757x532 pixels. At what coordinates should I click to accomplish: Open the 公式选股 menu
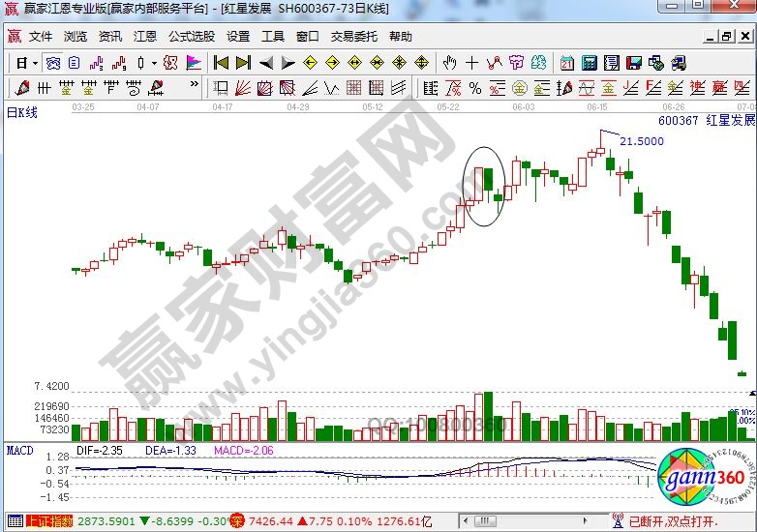[x=192, y=37]
